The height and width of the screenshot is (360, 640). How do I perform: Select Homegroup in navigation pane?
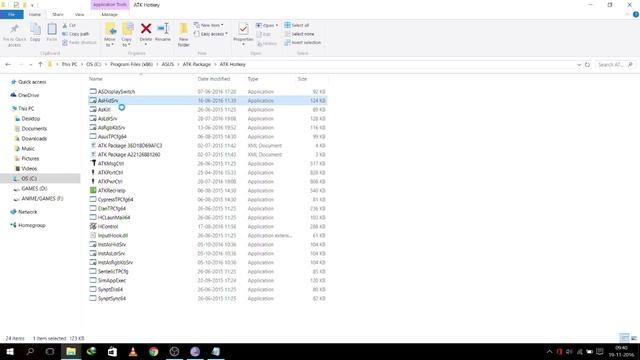coord(31,225)
